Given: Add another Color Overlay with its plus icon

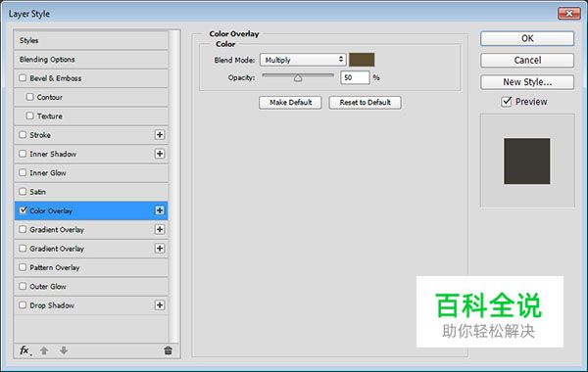Looking at the screenshot, I should (x=160, y=210).
